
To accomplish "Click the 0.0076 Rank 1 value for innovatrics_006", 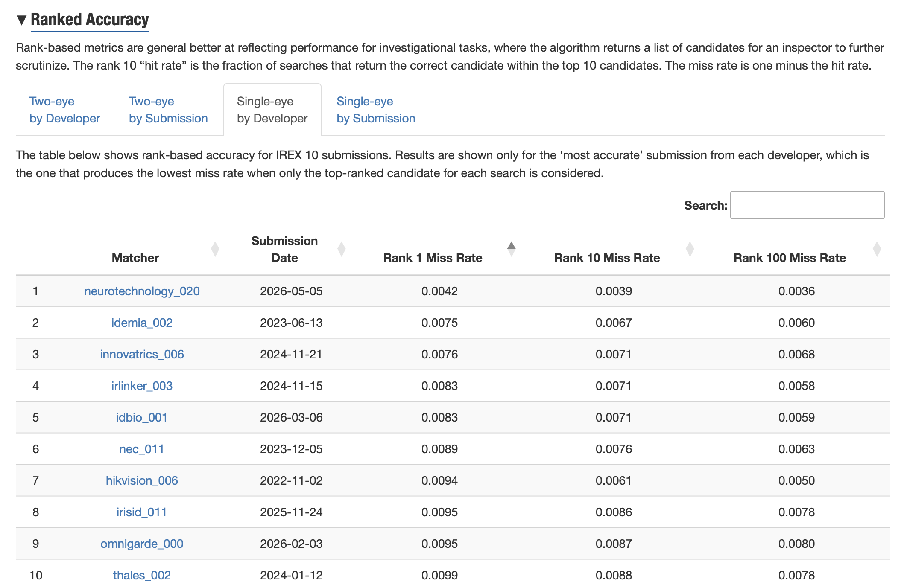I will click(x=439, y=354).
